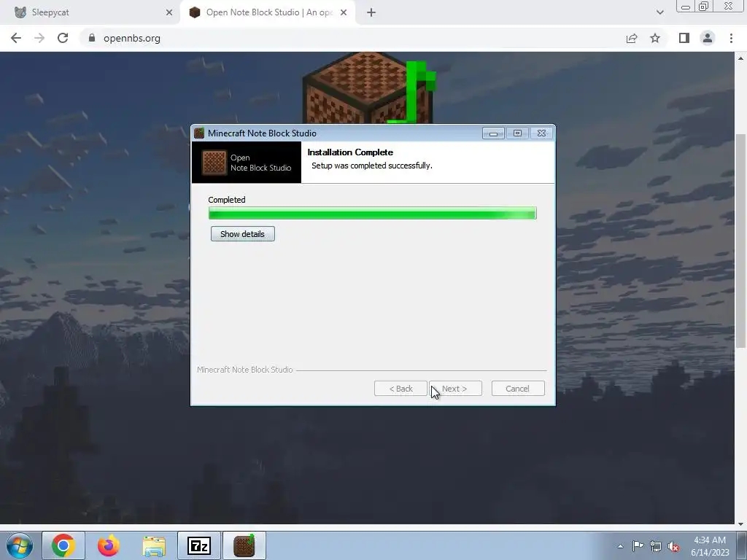Image resolution: width=747 pixels, height=560 pixels.
Task: Reload the opennbs.org page
Action: pos(63,38)
